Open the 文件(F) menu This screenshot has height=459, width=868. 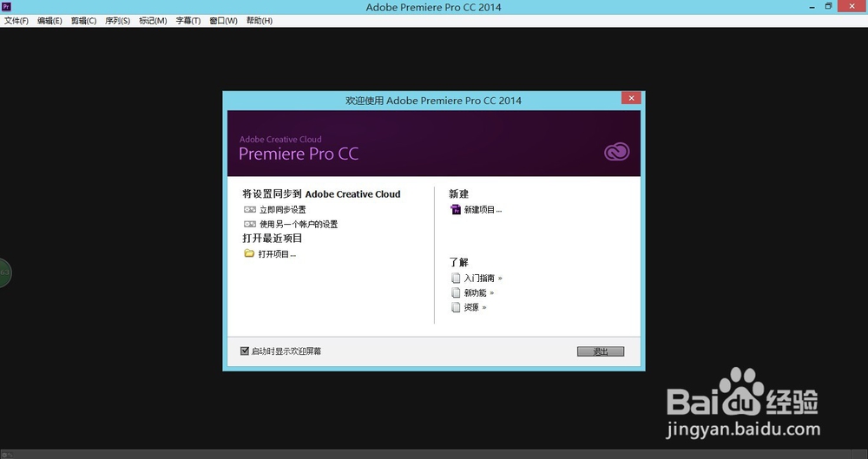tap(16, 21)
